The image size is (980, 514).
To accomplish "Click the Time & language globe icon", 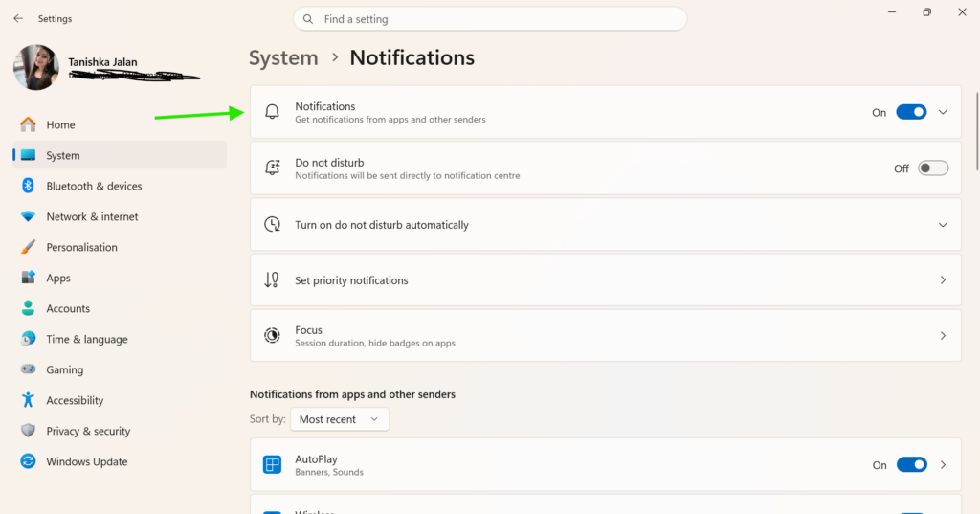I will click(28, 339).
